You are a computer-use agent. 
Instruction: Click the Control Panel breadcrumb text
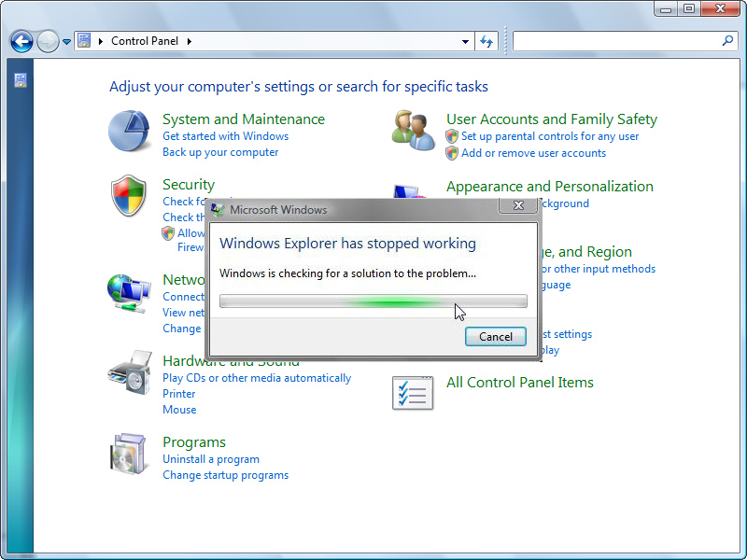[x=145, y=41]
